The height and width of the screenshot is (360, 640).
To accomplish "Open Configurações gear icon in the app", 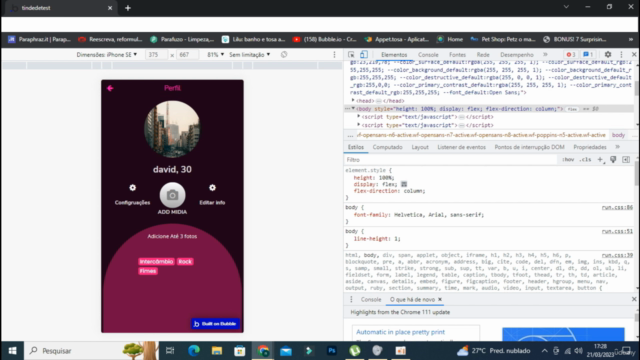I will 132,188.
